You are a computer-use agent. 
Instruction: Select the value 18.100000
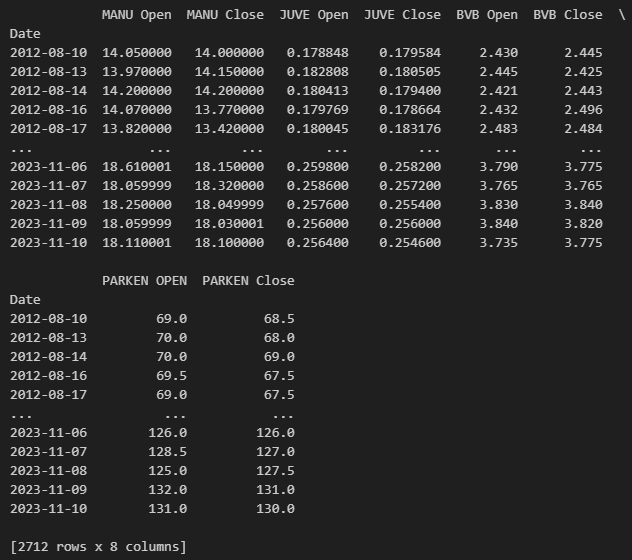click(229, 243)
